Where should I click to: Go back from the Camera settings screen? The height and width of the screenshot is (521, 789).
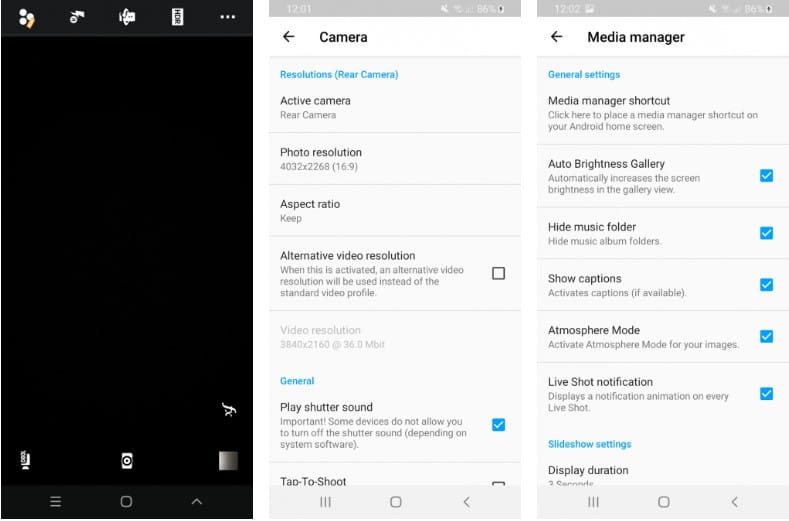pyautogui.click(x=288, y=37)
